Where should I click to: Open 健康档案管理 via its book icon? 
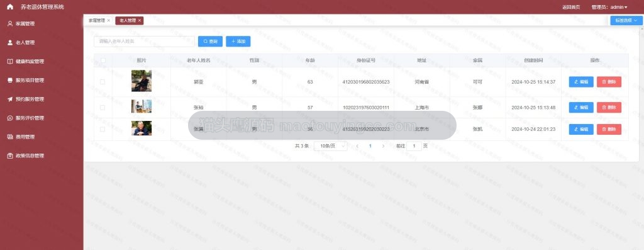pyautogui.click(x=10, y=61)
